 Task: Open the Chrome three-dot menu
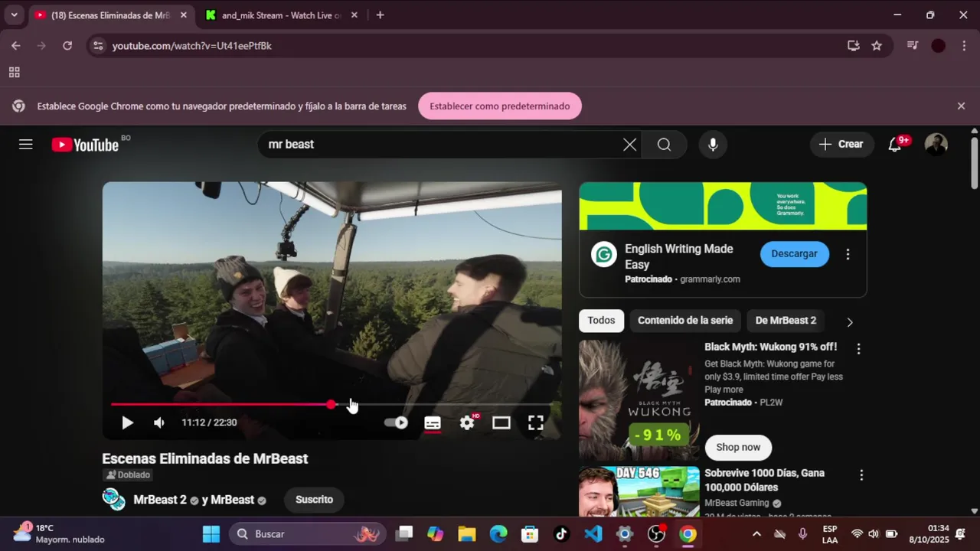(x=963, y=46)
